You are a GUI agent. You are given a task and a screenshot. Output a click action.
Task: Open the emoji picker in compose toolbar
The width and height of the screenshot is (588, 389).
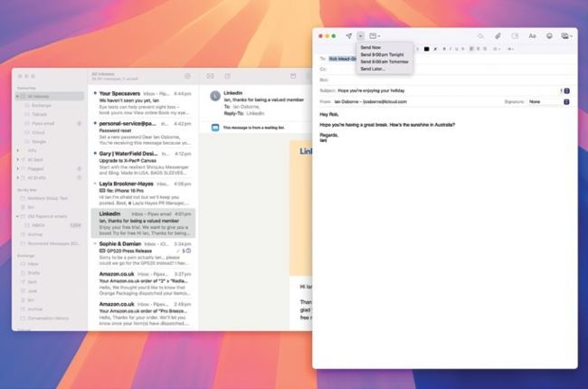[549, 35]
